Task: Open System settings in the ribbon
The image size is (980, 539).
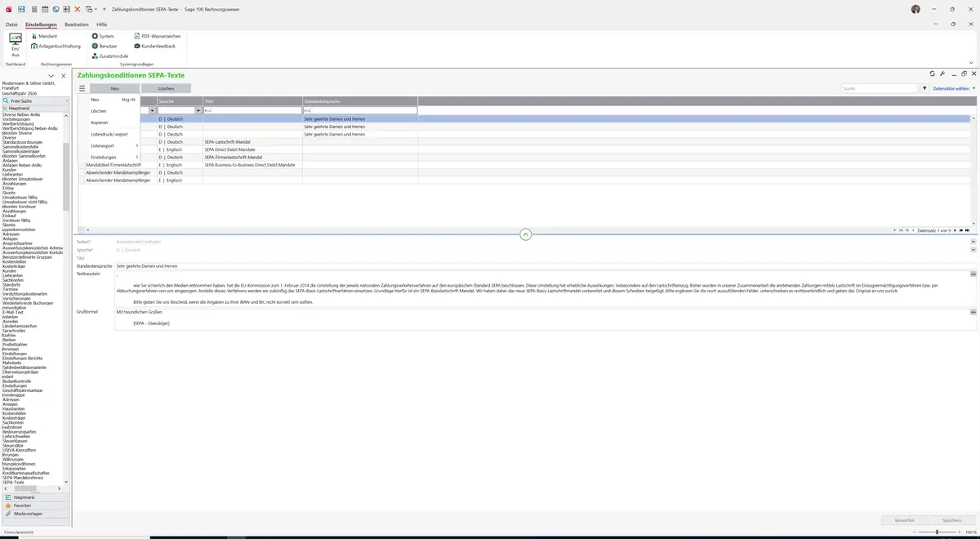Action: coord(103,36)
